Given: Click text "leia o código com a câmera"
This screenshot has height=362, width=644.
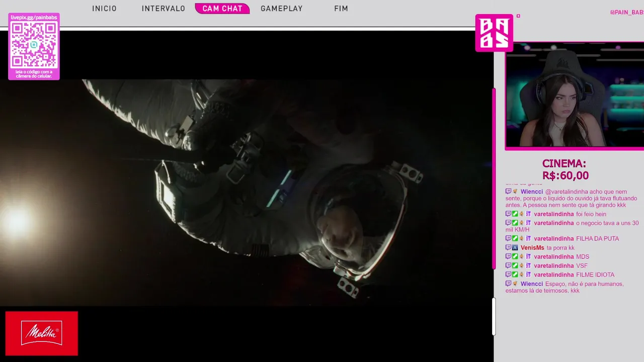Looking at the screenshot, I should [x=34, y=74].
